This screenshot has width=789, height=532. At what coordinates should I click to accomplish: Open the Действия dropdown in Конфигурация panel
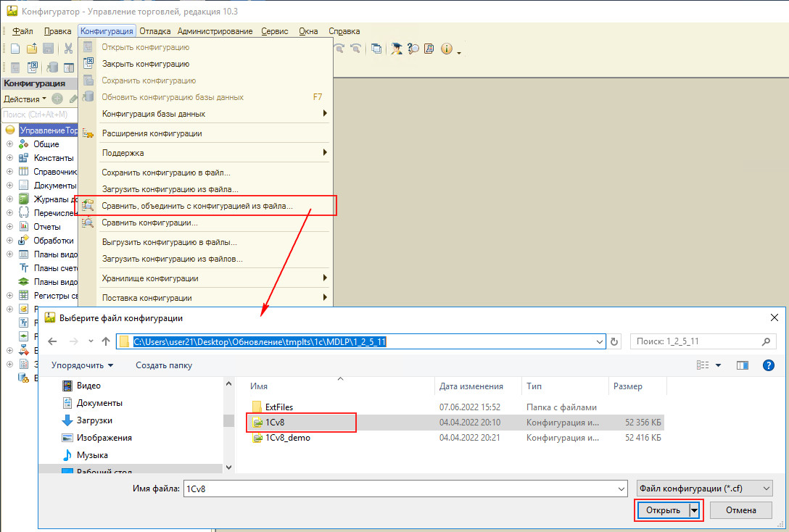[x=25, y=99]
